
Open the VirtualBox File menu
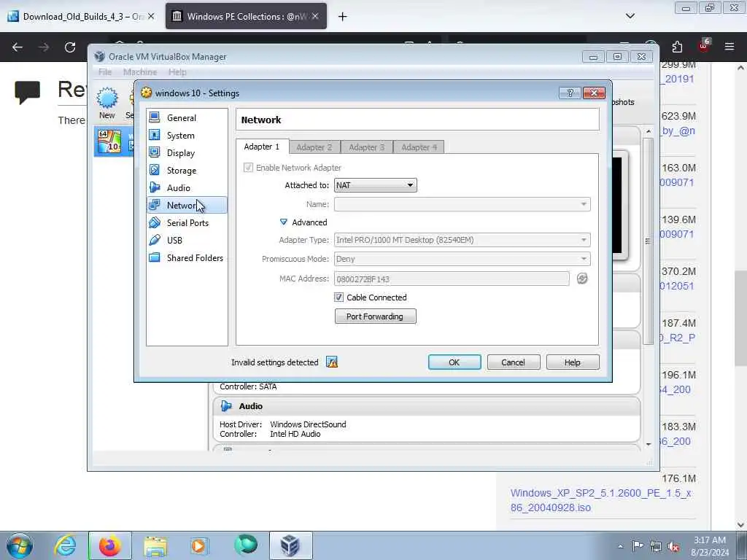pos(105,72)
